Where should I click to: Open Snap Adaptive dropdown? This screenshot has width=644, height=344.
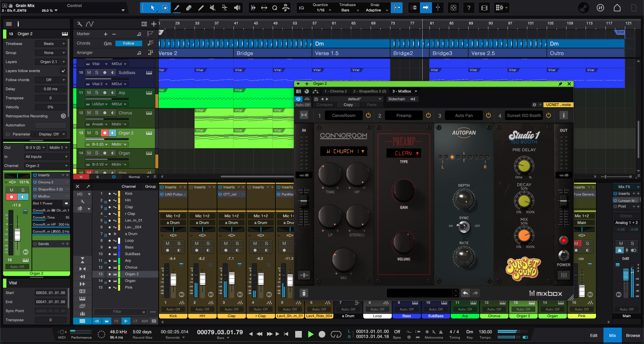(x=376, y=10)
